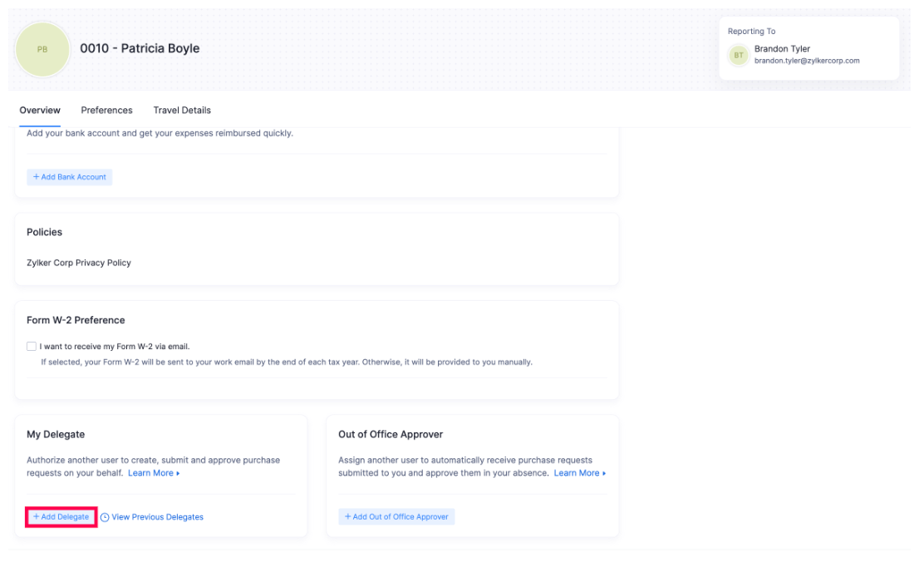Switch to the Overview tab
The height and width of the screenshot is (562, 924).
click(x=40, y=110)
